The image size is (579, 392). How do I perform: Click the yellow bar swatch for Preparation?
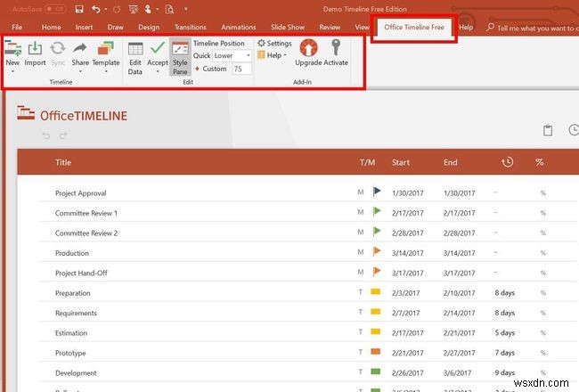[x=376, y=292]
